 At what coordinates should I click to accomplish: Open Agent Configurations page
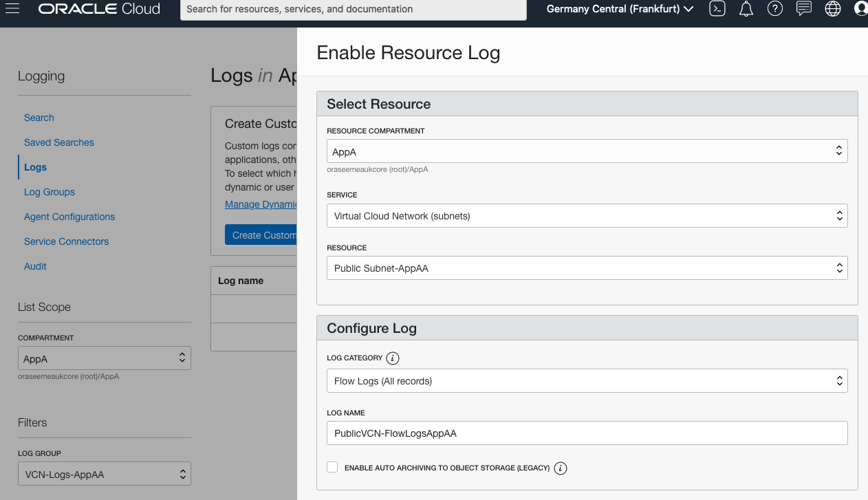[x=69, y=217]
